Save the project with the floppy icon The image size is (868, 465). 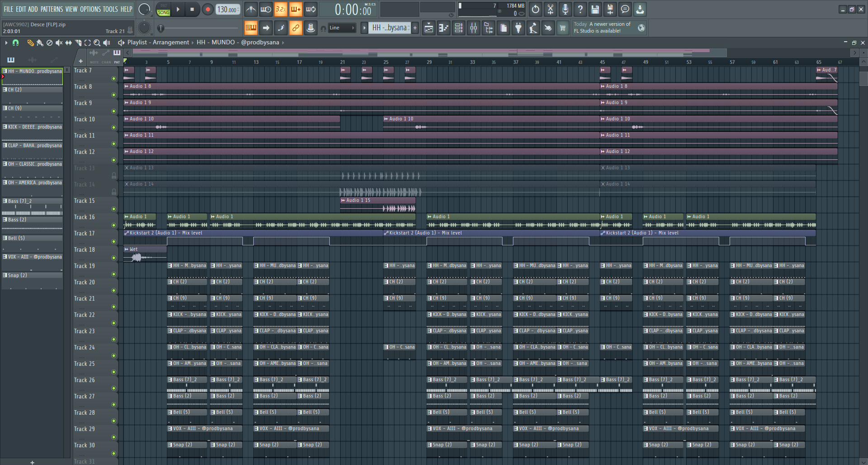(595, 9)
